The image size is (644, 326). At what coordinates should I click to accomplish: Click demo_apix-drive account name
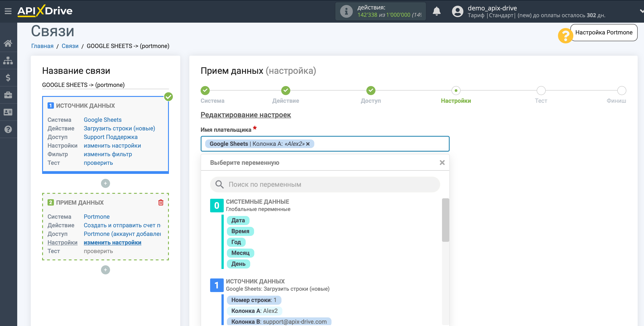(492, 8)
